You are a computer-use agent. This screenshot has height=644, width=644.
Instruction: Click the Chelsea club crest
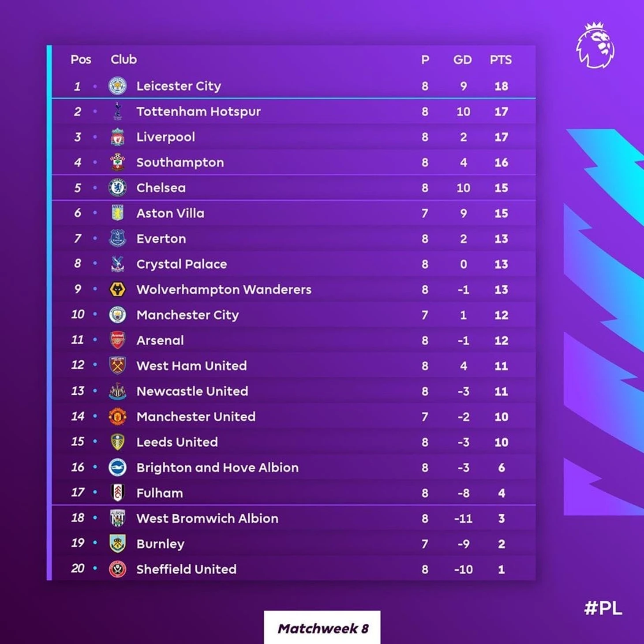tap(117, 187)
